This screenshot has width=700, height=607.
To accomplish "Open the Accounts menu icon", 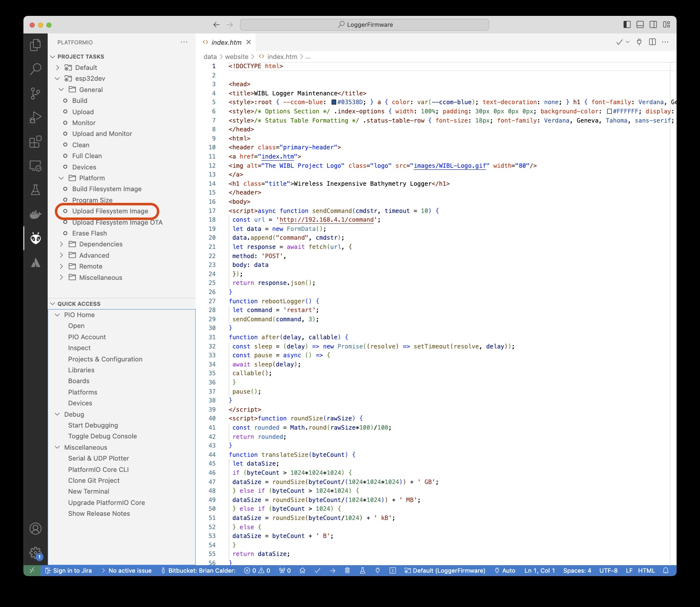I will tap(36, 529).
